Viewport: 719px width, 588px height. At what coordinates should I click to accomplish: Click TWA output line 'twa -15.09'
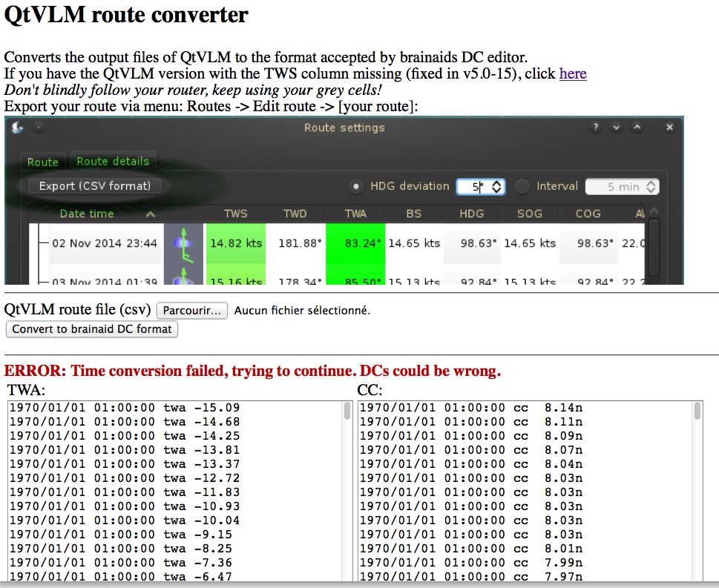click(x=124, y=408)
